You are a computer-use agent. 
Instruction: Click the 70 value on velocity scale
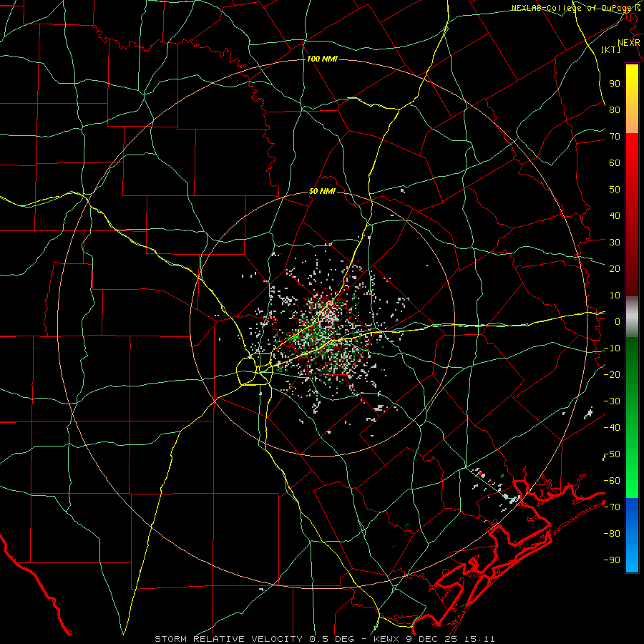[615, 137]
